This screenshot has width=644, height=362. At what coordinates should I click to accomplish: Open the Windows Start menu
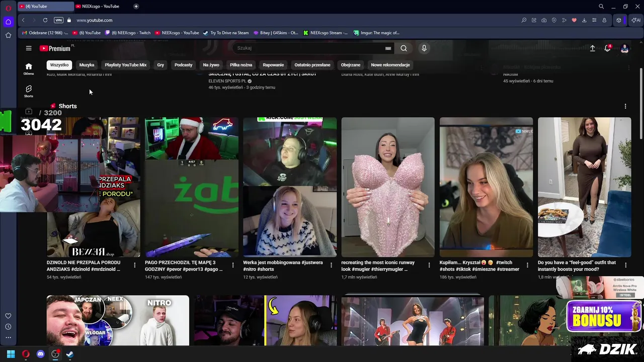(11, 354)
